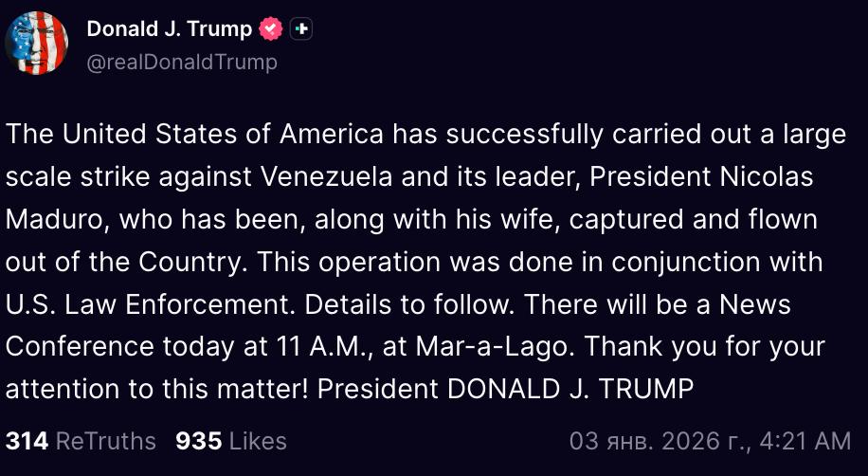Click the "314" retruth count number
The height and width of the screenshot is (476, 868).
[27, 441]
